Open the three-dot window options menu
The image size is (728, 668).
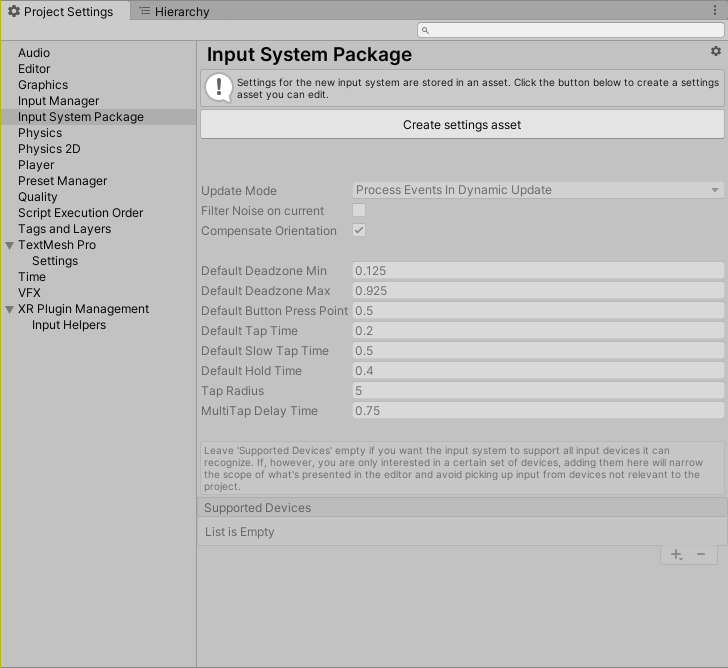[715, 10]
